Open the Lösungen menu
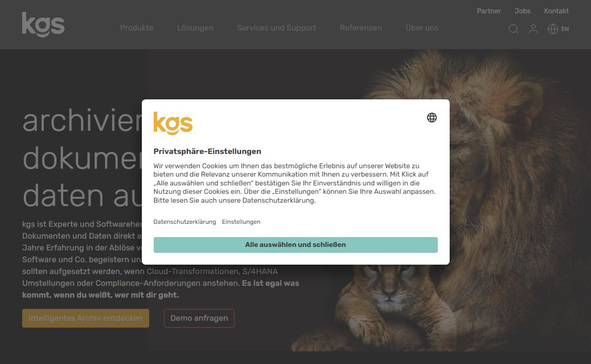 [x=196, y=28]
